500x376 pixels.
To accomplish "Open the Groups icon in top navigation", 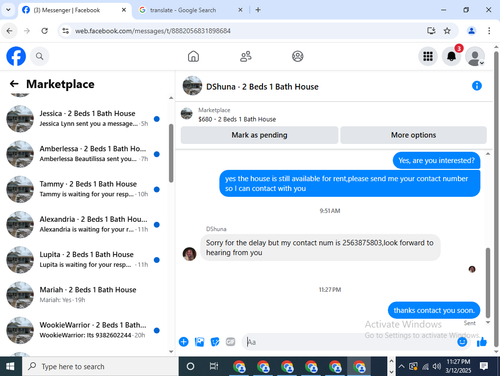I will pyautogui.click(x=298, y=56).
